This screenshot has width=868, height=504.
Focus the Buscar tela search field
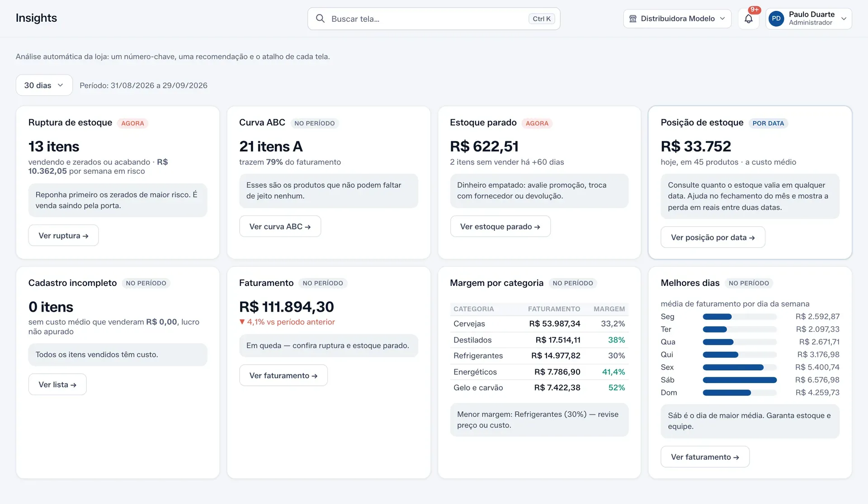pos(434,19)
